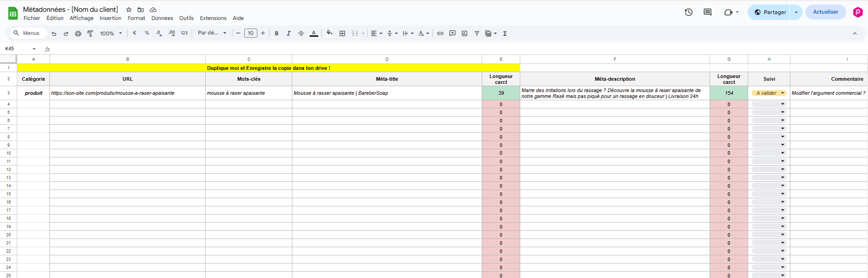Open the Insertion menu
The width and height of the screenshot is (868, 278).
click(x=110, y=18)
